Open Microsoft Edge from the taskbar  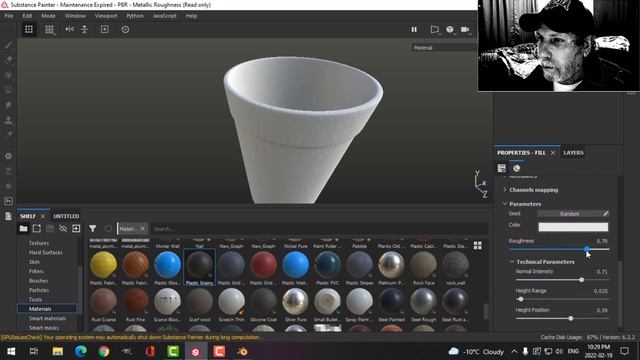click(80, 351)
